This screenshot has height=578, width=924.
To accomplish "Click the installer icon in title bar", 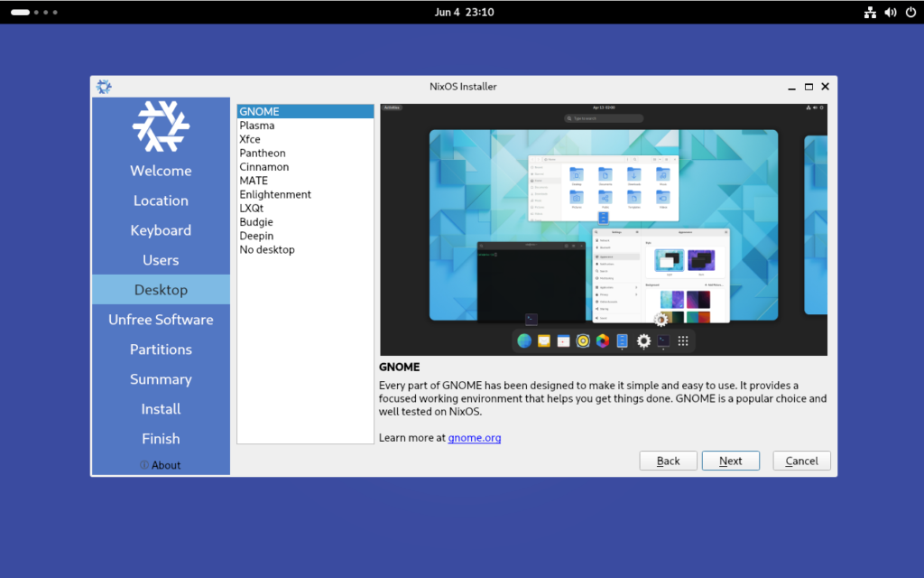I will [x=104, y=86].
